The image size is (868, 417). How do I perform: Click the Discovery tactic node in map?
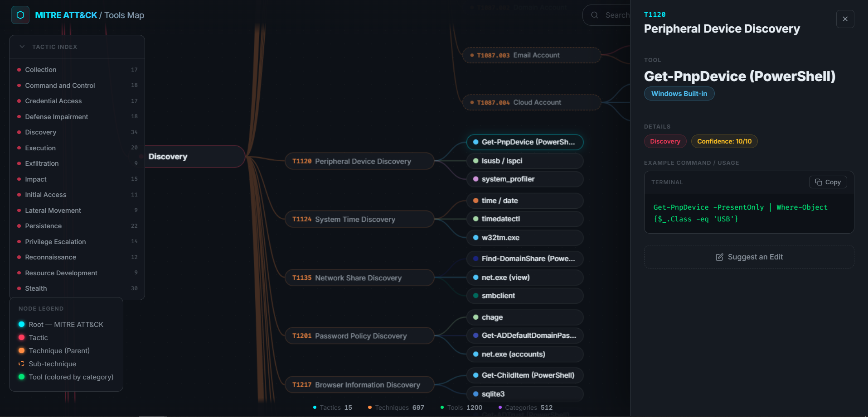(x=195, y=157)
